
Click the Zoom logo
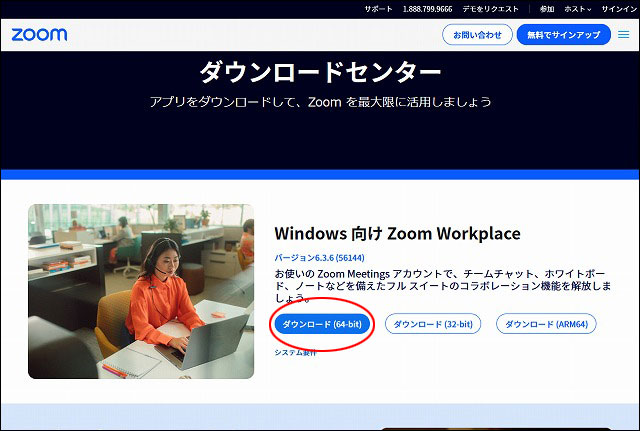click(x=39, y=35)
